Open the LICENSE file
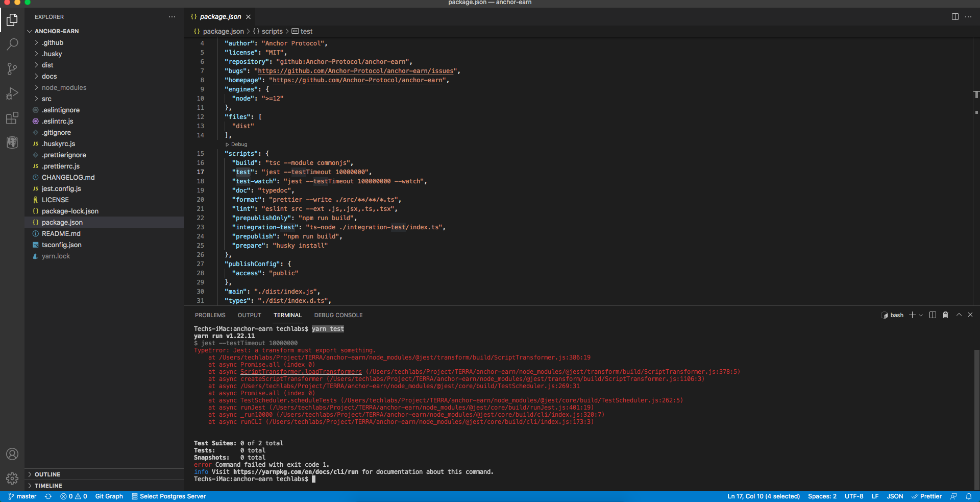The image size is (980, 502). 104,200
